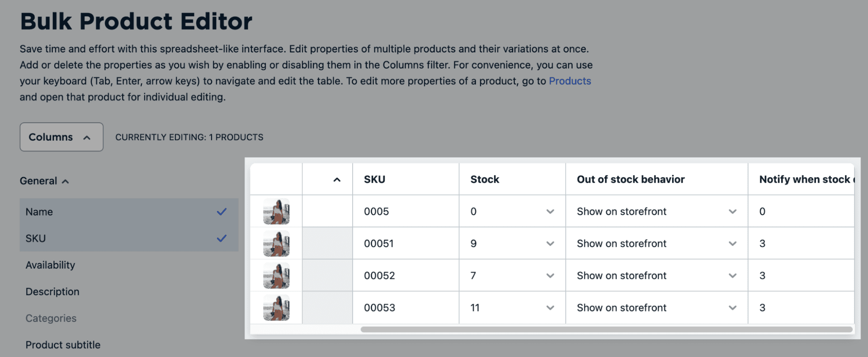Viewport: 868px width, 357px height.
Task: Click product thumbnail for SKU 0005
Action: 276,211
